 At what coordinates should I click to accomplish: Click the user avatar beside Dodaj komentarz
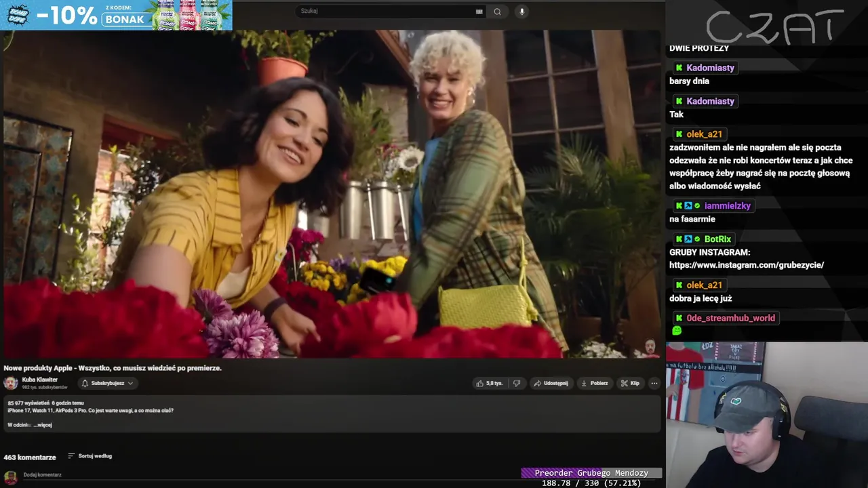pos(10,476)
